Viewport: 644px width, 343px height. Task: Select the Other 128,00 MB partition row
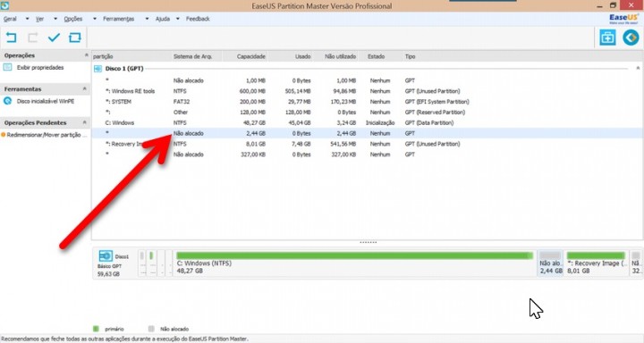tap(367, 112)
